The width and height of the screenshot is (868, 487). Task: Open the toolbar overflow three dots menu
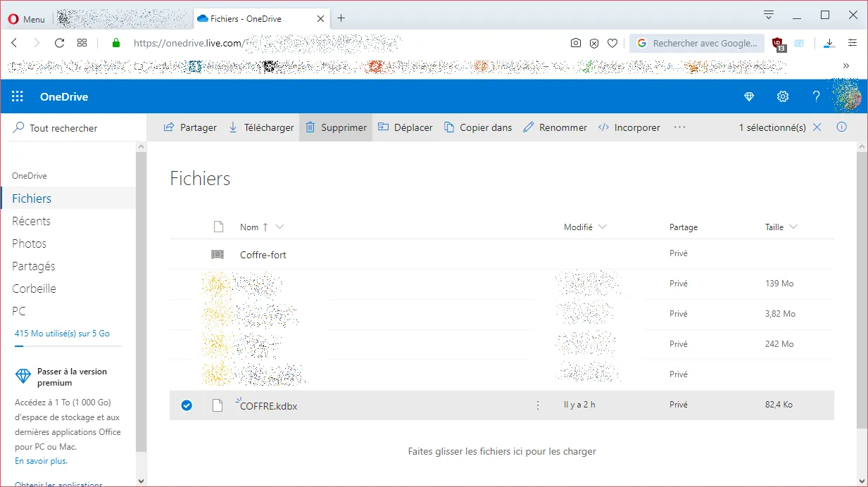[x=679, y=127]
